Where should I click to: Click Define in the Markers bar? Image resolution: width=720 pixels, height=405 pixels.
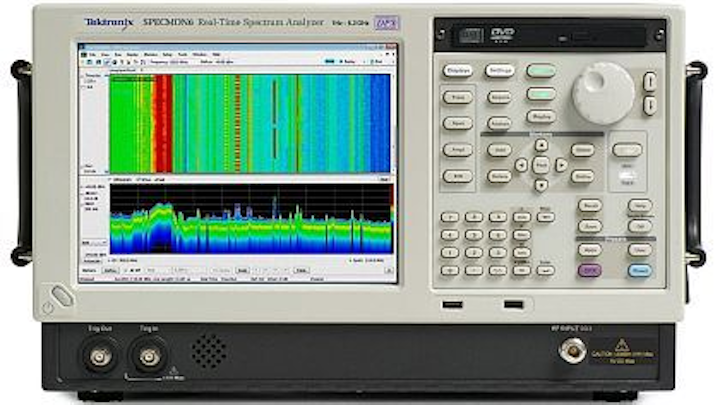click(111, 270)
